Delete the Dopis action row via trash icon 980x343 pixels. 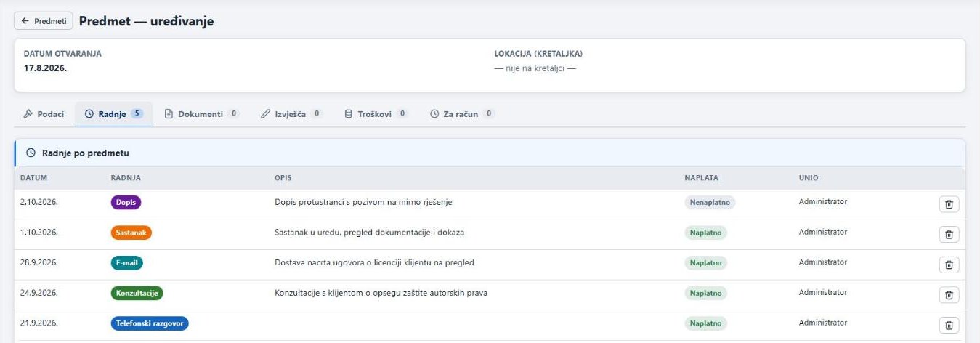pyautogui.click(x=949, y=204)
